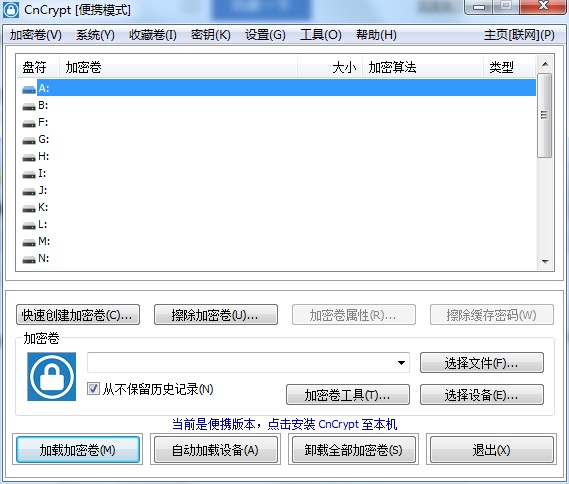Click the drive icon next to G:
This screenshot has width=569, height=484.
coord(29,141)
